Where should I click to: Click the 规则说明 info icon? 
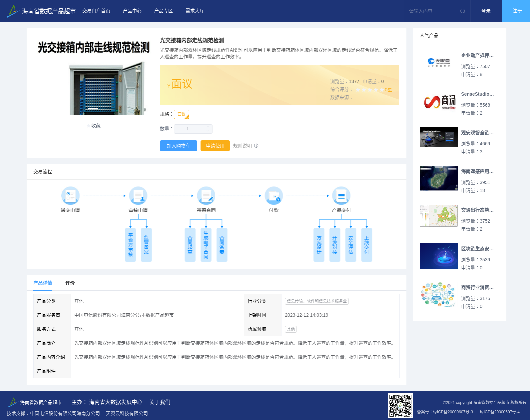pos(256,146)
